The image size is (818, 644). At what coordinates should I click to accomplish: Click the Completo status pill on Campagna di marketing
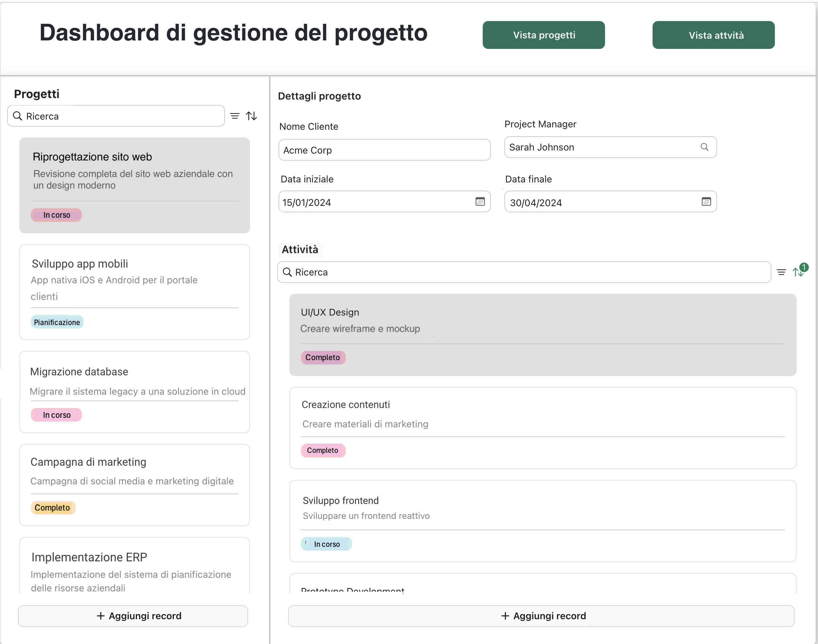(x=53, y=507)
